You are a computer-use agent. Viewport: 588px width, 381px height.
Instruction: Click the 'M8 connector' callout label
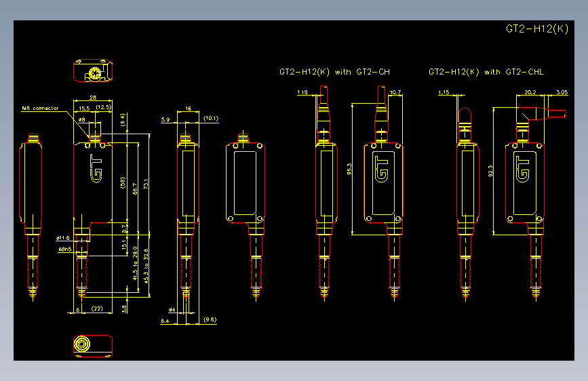coord(40,108)
